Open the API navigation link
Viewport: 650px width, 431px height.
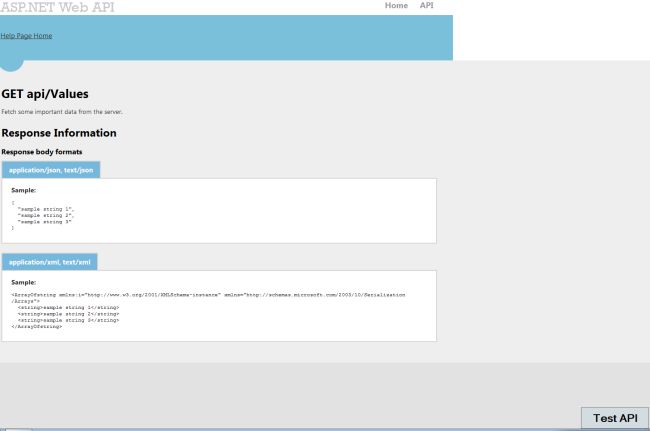[x=427, y=5]
